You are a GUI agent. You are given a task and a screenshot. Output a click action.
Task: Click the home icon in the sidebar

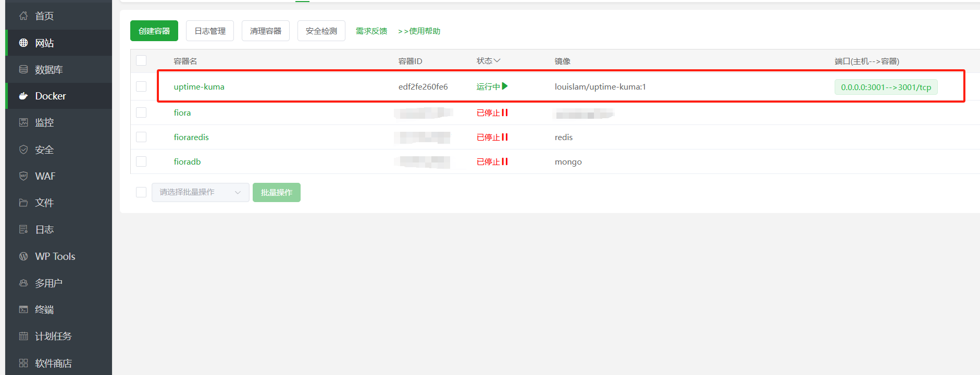(x=23, y=16)
